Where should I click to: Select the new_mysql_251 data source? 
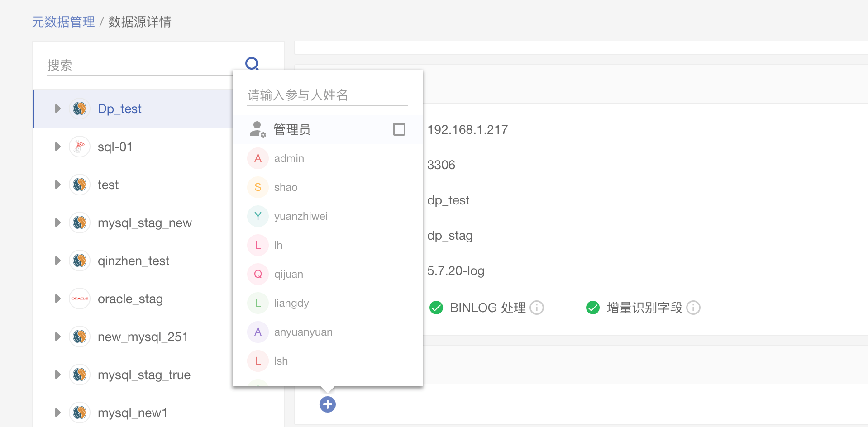click(143, 337)
